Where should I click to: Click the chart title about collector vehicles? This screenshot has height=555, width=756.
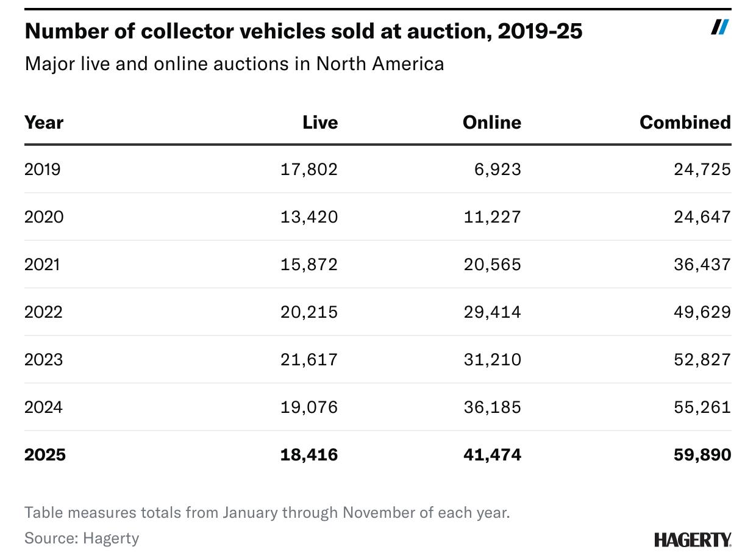pyautogui.click(x=303, y=31)
